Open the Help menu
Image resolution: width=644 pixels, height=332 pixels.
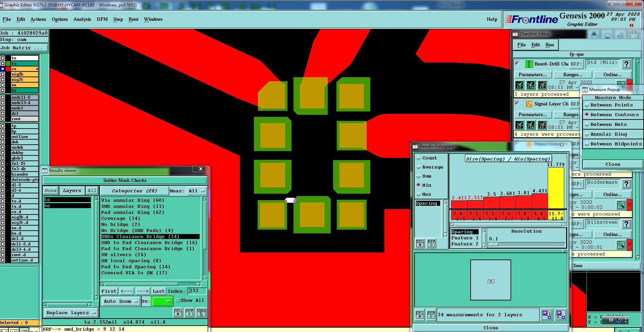[x=492, y=19]
